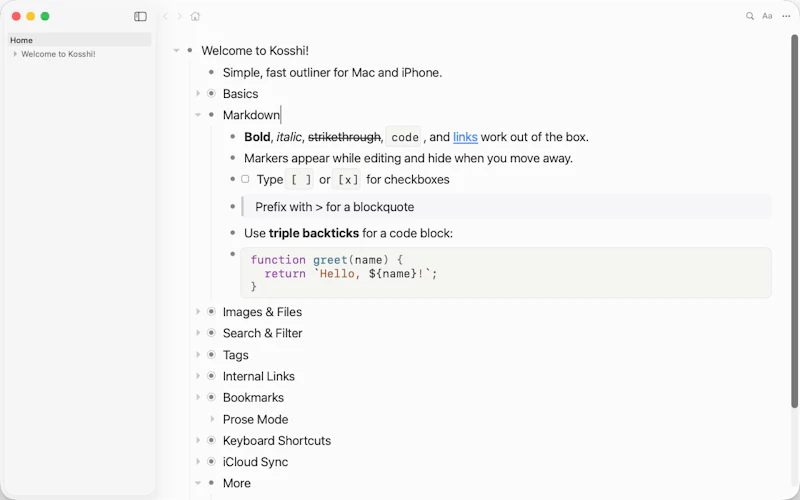Click the Keyboard Shortcuts item text
The height and width of the screenshot is (500, 800).
tap(277, 440)
